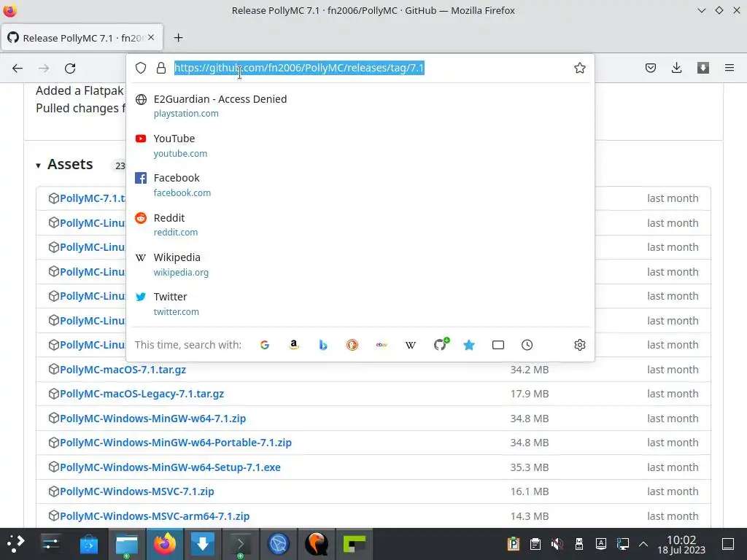Download PollyMC-Windows-MinGW-w64-Portable-7.1.zip
The image size is (747, 560).
pyautogui.click(x=176, y=443)
